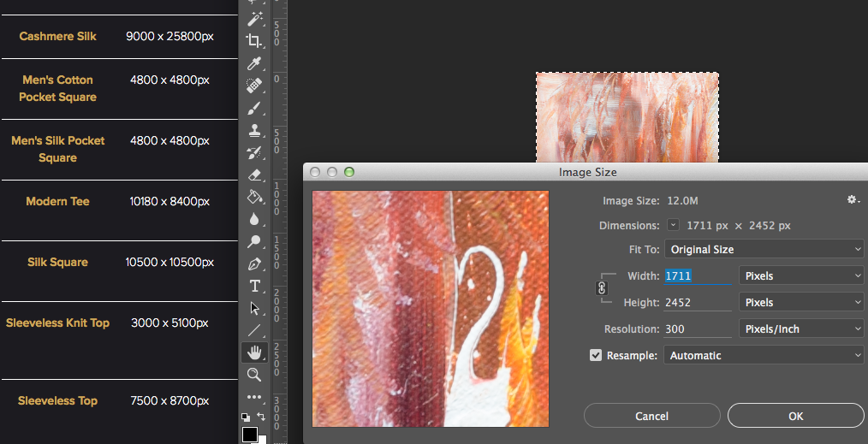Select the Zoom magnifier tool
Image resolution: width=868 pixels, height=444 pixels.
coord(254,375)
